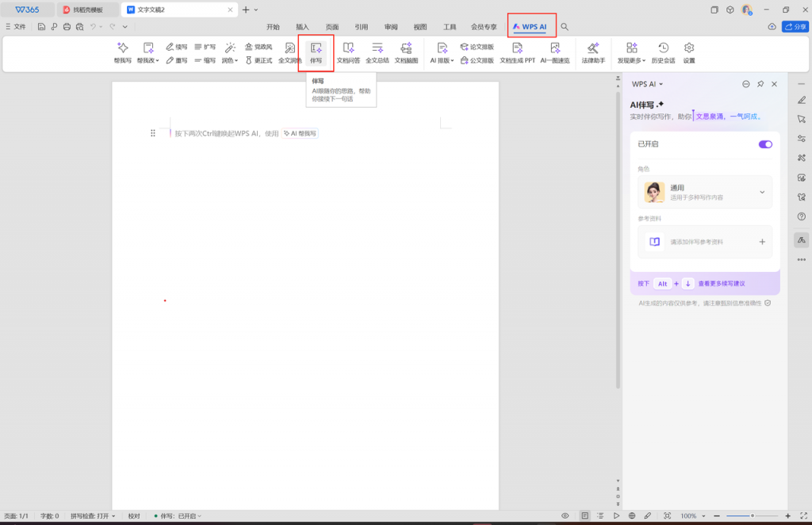Switch to the 插入 ribbon tab
812x525 pixels.
(x=302, y=27)
